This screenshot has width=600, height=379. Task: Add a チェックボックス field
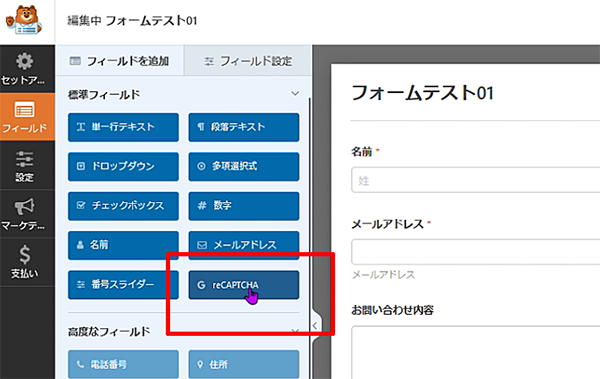pyautogui.click(x=123, y=206)
